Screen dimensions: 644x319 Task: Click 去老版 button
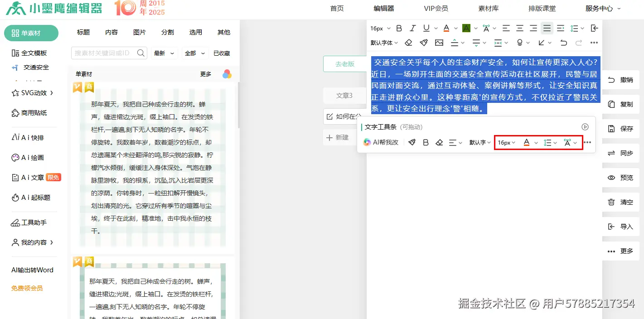[345, 64]
